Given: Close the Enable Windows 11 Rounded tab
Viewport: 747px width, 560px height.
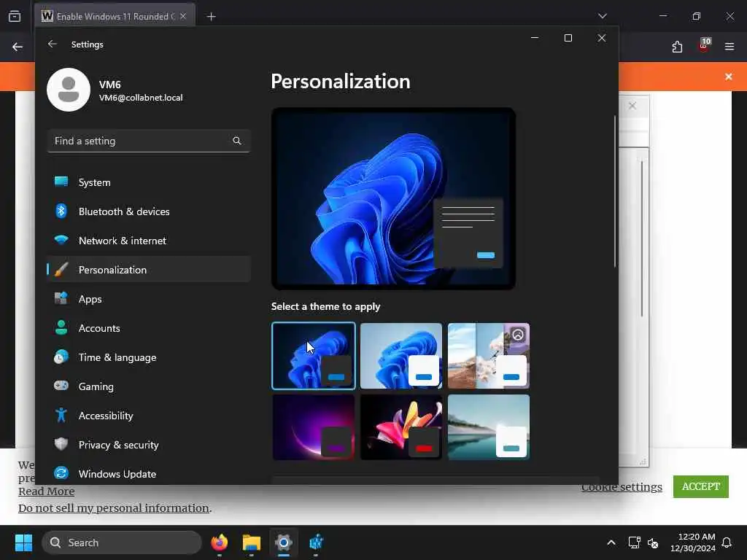Looking at the screenshot, I should (x=183, y=16).
